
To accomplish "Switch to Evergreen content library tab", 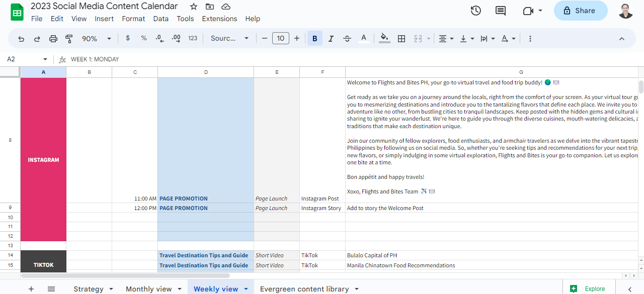I will pos(304,289).
